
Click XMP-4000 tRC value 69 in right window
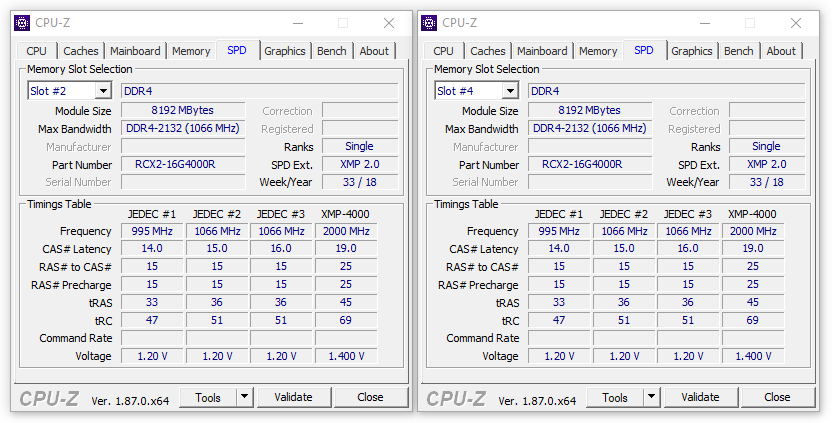tap(753, 321)
